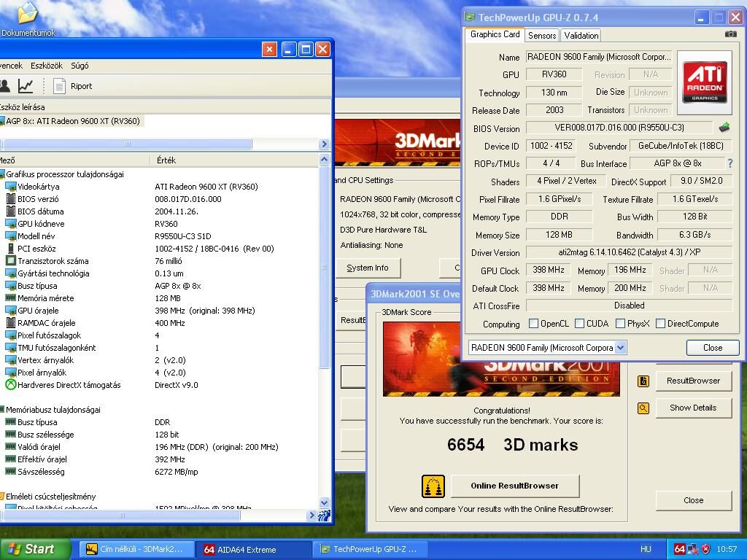Click the red security shield tray icon
747x560 pixels.
[x=705, y=549]
